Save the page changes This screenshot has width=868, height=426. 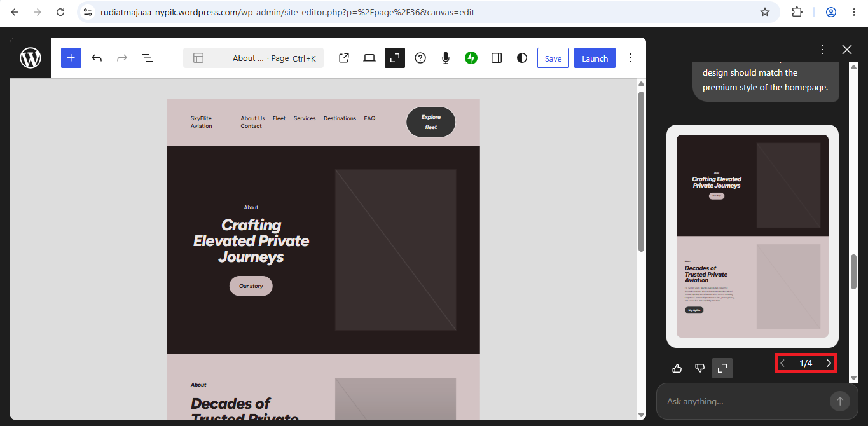tap(553, 58)
